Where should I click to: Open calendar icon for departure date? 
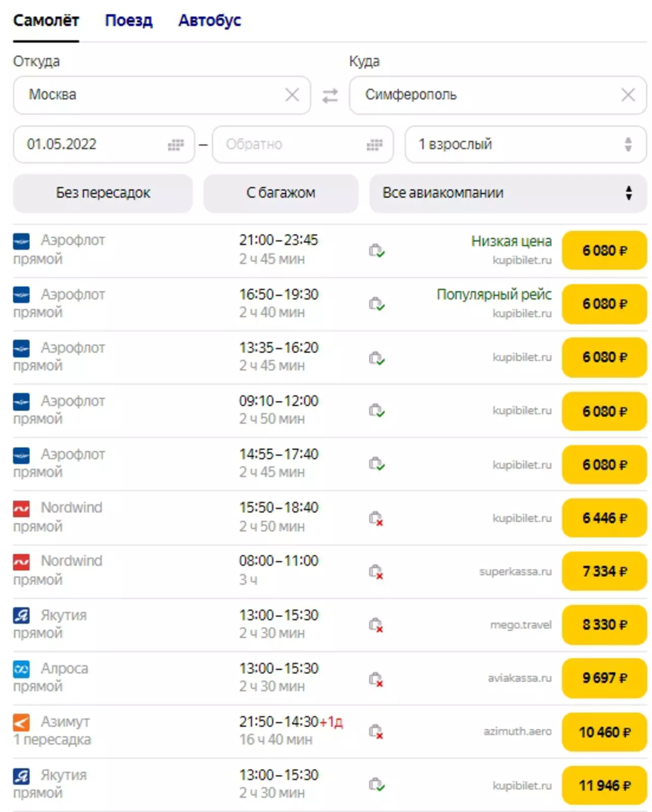tap(176, 145)
